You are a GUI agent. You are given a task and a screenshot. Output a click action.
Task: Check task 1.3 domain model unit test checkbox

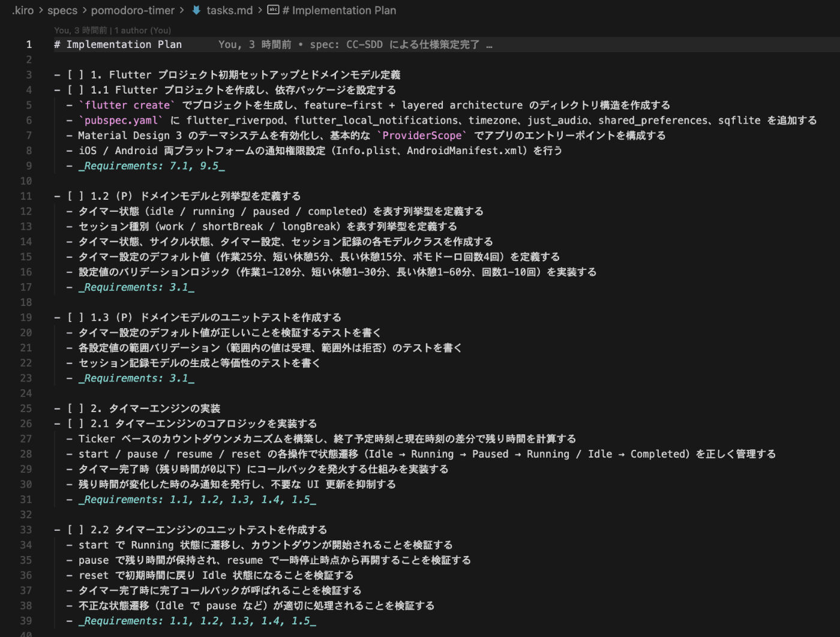pos(75,317)
